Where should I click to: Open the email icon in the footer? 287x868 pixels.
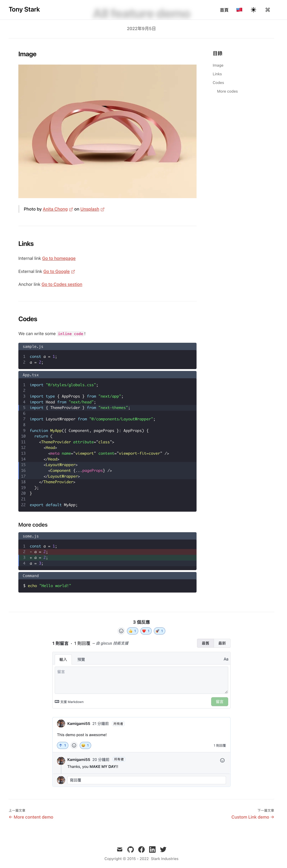click(120, 849)
